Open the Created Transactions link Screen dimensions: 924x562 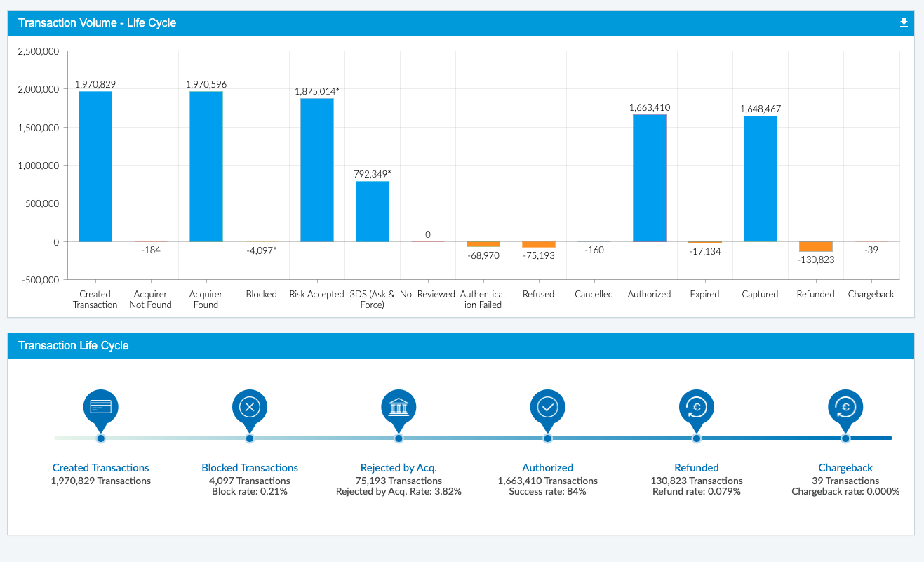(100, 467)
